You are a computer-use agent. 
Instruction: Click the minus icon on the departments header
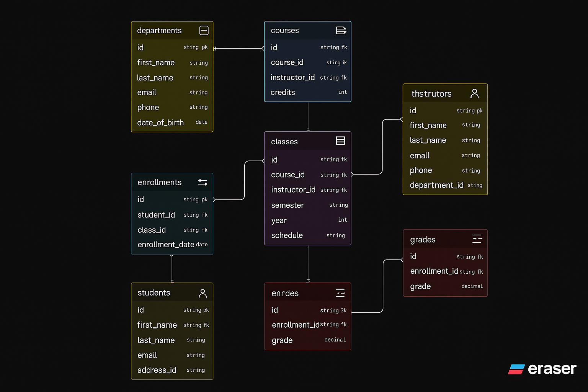click(x=204, y=30)
